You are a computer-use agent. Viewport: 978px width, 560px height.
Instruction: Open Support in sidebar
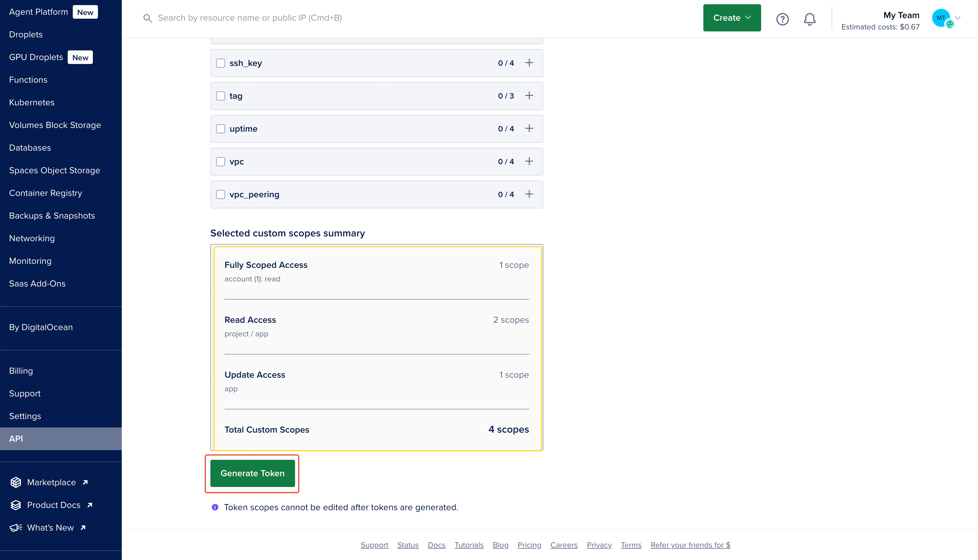[25, 394]
